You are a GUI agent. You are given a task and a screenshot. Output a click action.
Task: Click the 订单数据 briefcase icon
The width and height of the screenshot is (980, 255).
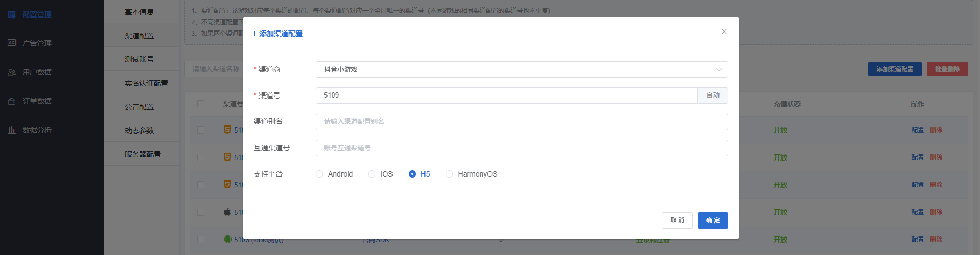point(12,101)
